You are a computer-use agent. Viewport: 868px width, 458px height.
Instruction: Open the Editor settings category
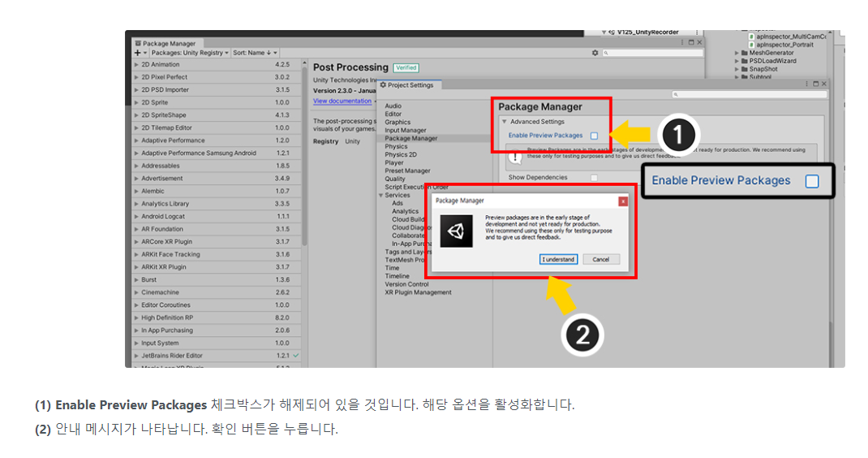tap(393, 114)
